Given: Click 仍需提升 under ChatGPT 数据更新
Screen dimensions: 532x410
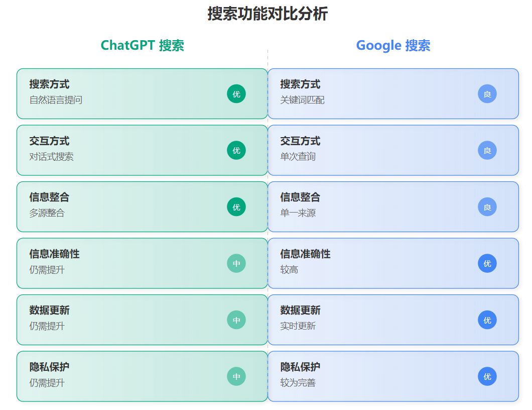Looking at the screenshot, I should click(x=47, y=326).
